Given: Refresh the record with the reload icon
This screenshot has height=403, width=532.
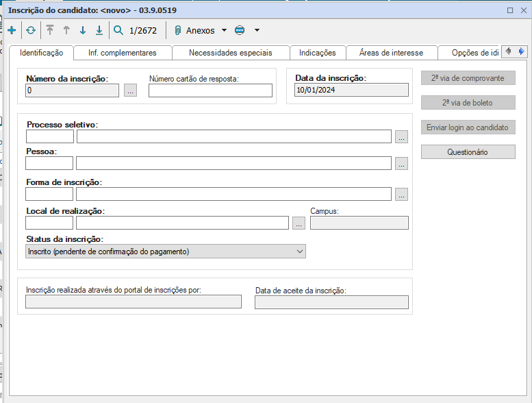Looking at the screenshot, I should pos(31,30).
